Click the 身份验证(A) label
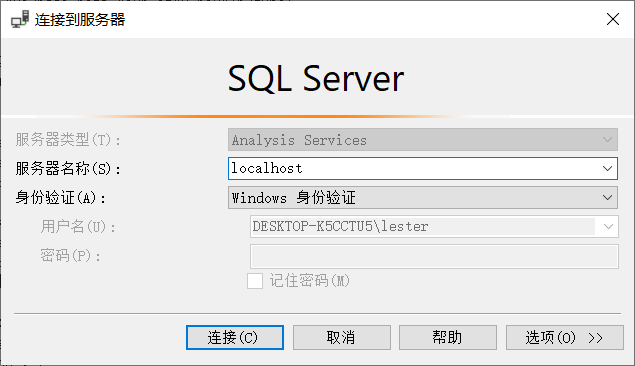The width and height of the screenshot is (635, 366). pyautogui.click(x=61, y=198)
